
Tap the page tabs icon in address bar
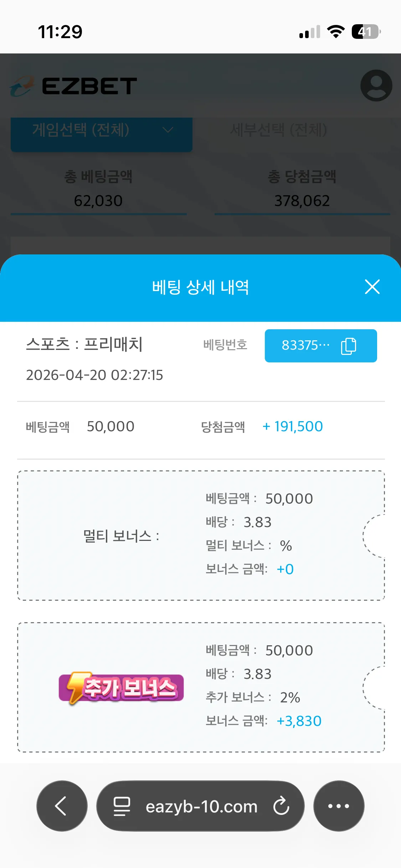122,806
